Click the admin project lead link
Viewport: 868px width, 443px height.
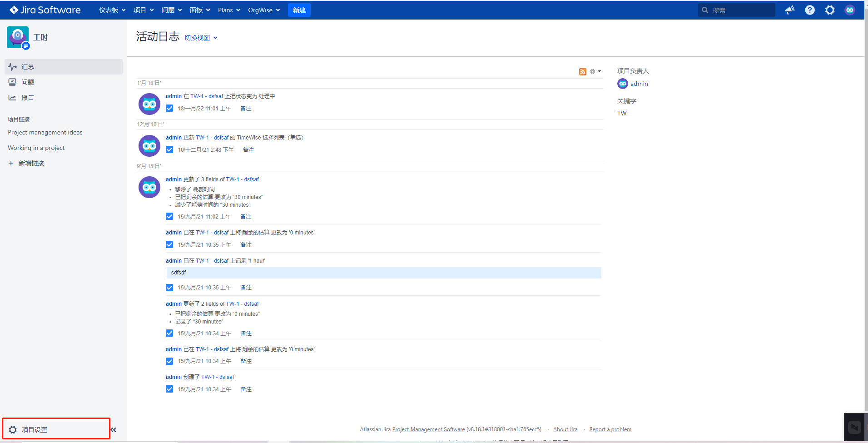[639, 84]
